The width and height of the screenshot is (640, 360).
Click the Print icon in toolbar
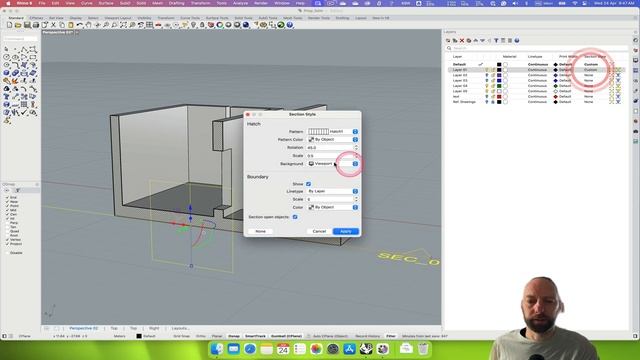pos(36,25)
